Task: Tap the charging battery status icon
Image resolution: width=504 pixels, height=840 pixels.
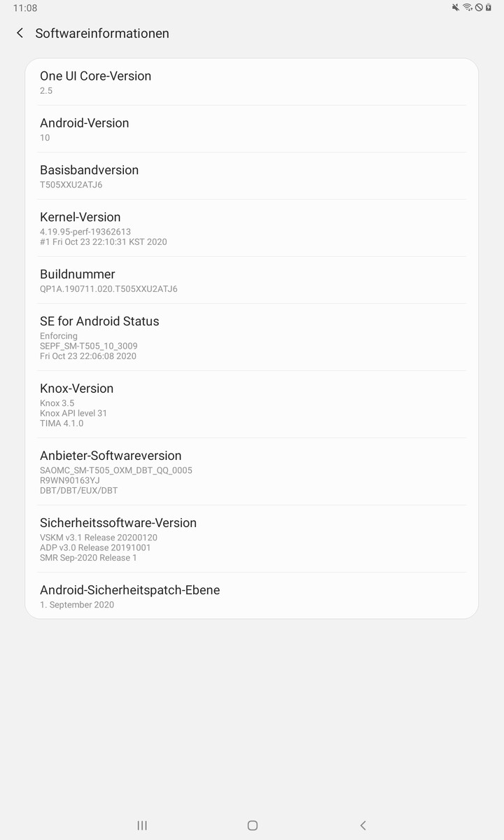Action: (x=488, y=8)
